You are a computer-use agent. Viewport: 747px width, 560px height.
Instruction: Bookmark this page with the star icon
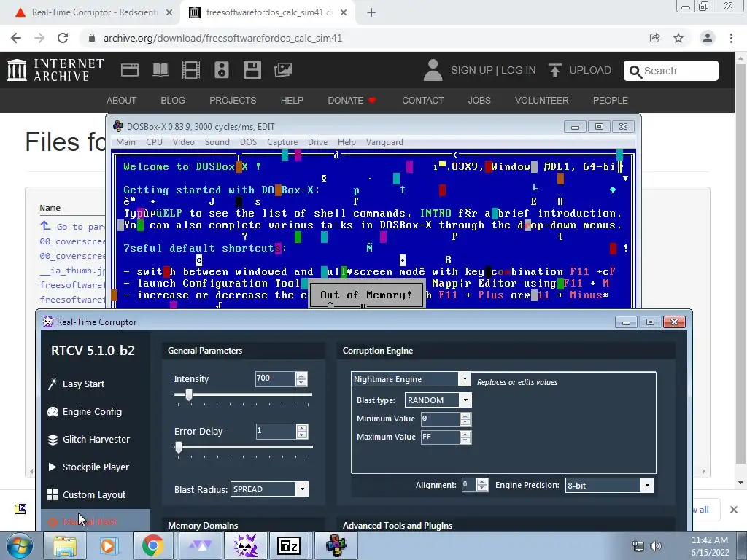click(x=678, y=38)
